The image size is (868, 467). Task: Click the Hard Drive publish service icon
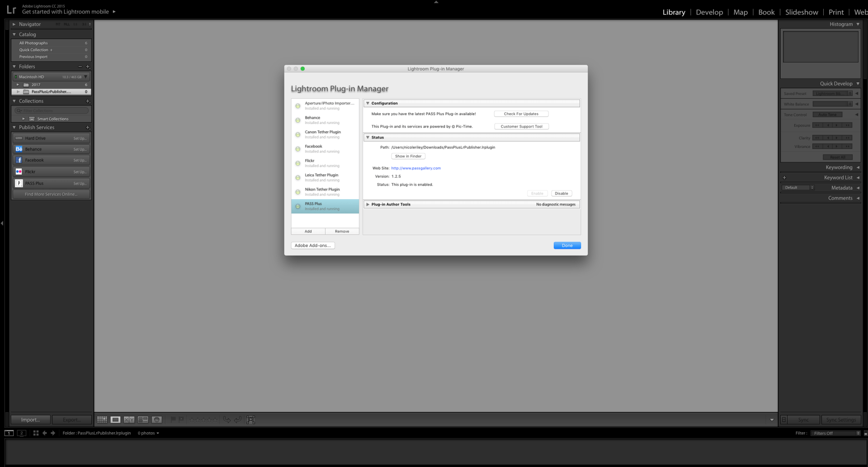19,138
